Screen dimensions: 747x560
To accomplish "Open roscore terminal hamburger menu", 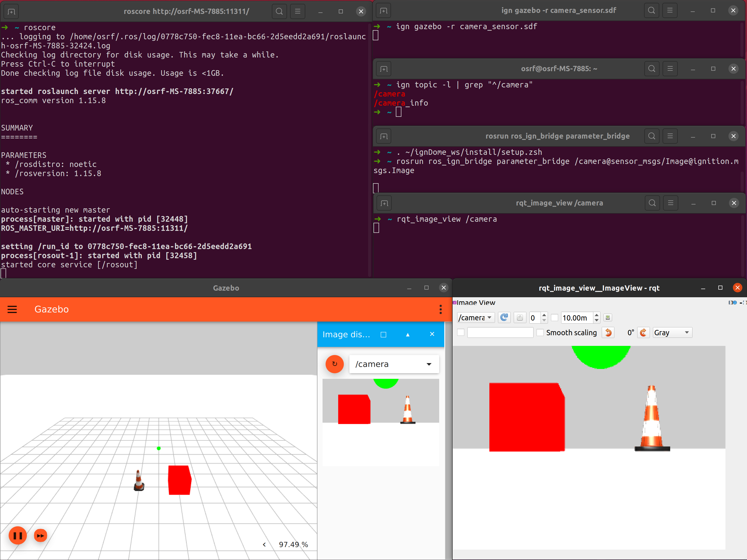I will click(x=297, y=11).
